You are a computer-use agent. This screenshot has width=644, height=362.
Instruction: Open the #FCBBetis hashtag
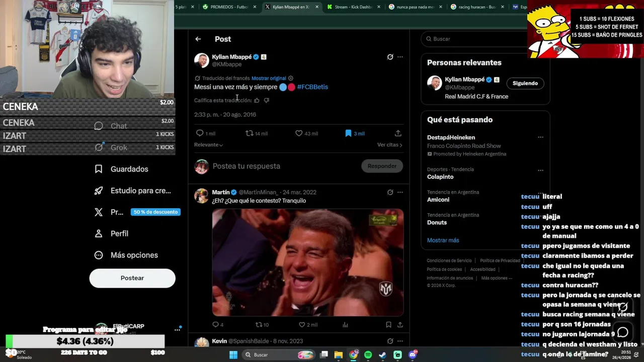[312, 87]
